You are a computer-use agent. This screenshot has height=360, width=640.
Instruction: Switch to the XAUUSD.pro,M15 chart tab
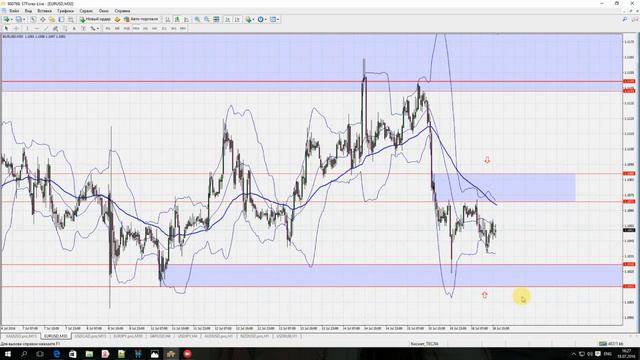pyautogui.click(x=21, y=336)
